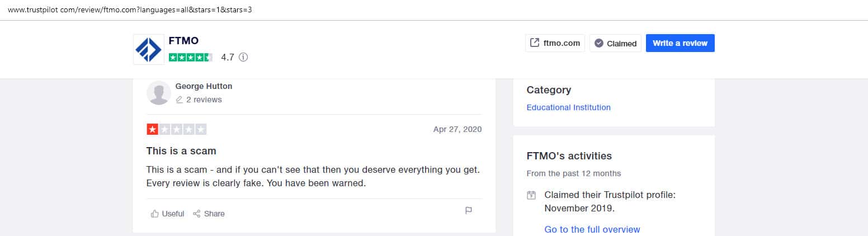The height and width of the screenshot is (236, 868).
Task: Click the pencil icon beside 2 reviews
Action: point(180,100)
